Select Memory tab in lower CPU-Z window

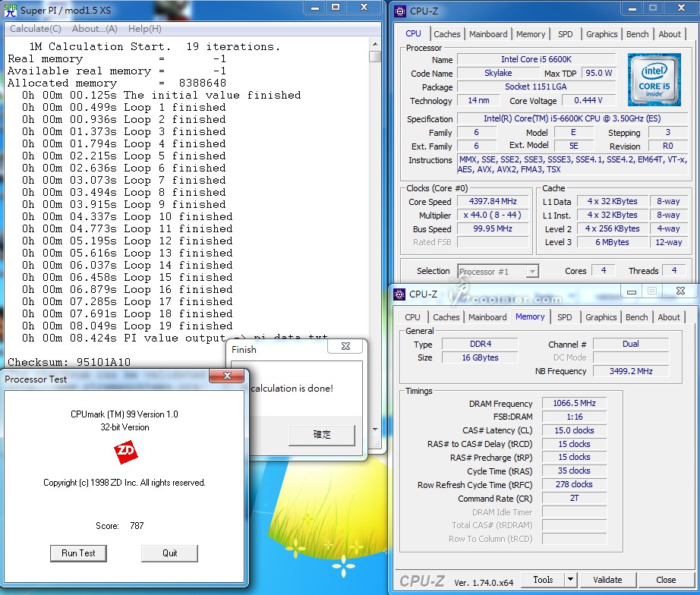[x=530, y=316]
